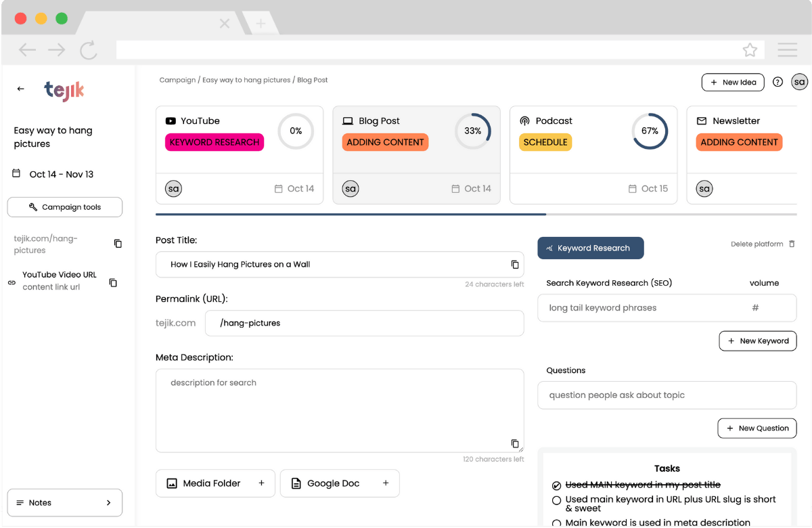Open the help question mark icon
812x528 pixels.
coord(777,82)
